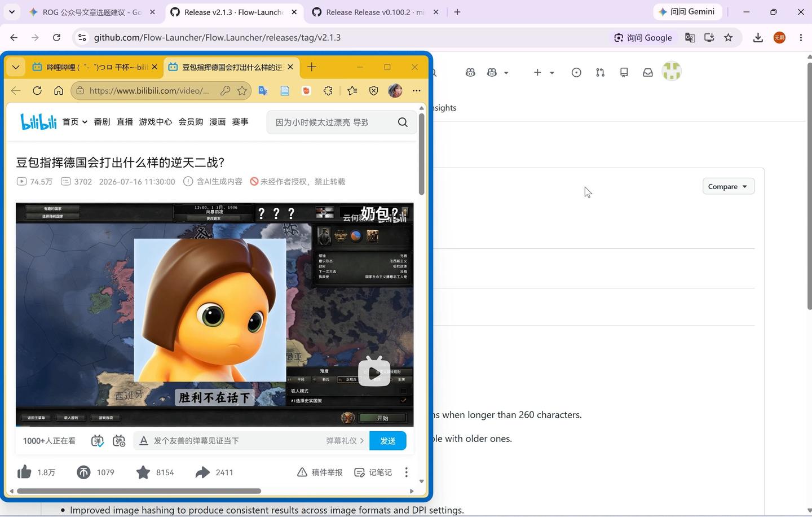
Task: Click 稿件举报 report link
Action: click(x=320, y=472)
